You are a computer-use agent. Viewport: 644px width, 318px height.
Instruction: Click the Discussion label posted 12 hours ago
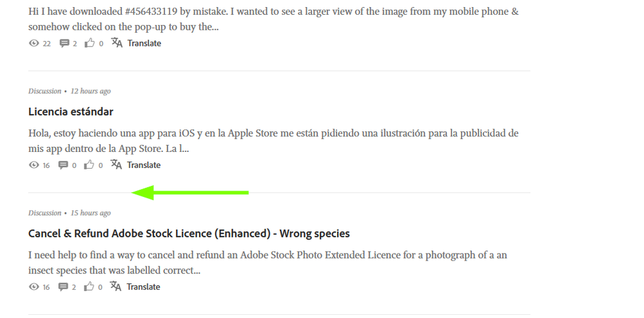pyautogui.click(x=44, y=91)
